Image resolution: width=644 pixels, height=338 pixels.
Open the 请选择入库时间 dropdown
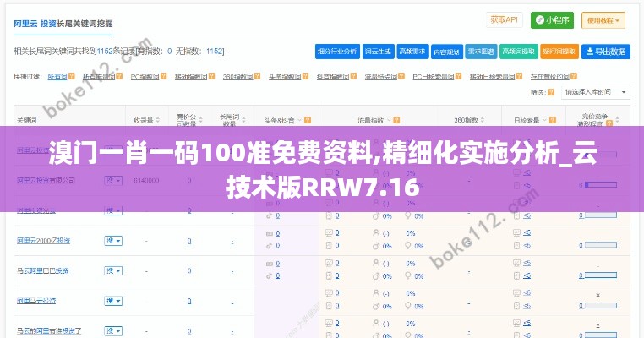[x=596, y=92]
